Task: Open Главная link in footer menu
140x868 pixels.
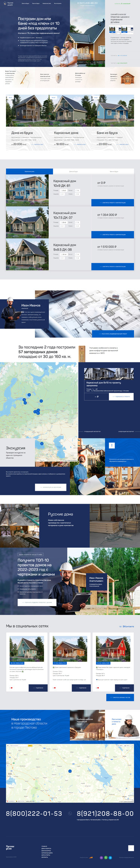Action: 44,846
